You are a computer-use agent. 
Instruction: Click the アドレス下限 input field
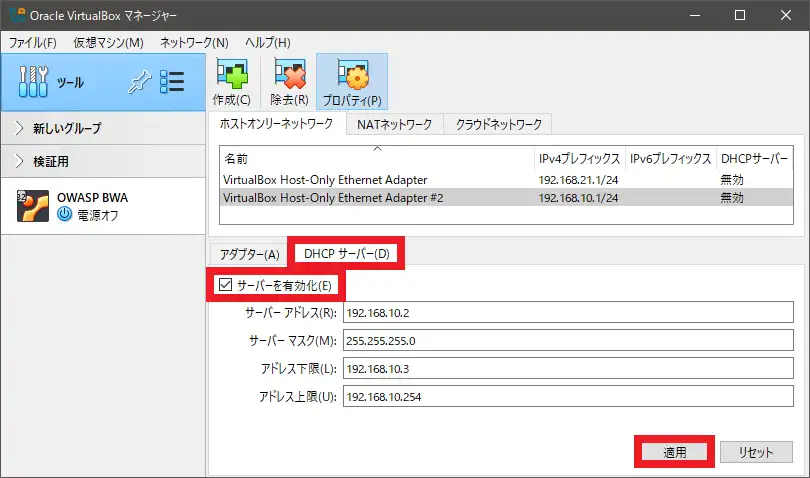568,368
